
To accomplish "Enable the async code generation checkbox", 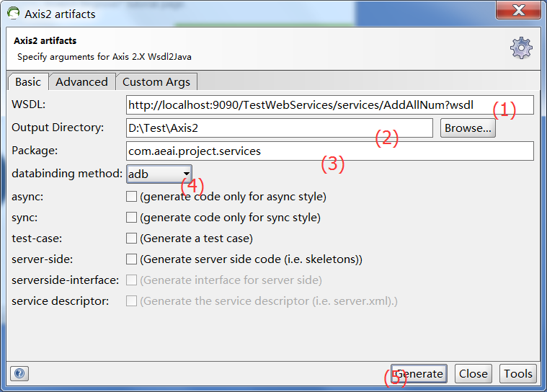I will [x=131, y=196].
